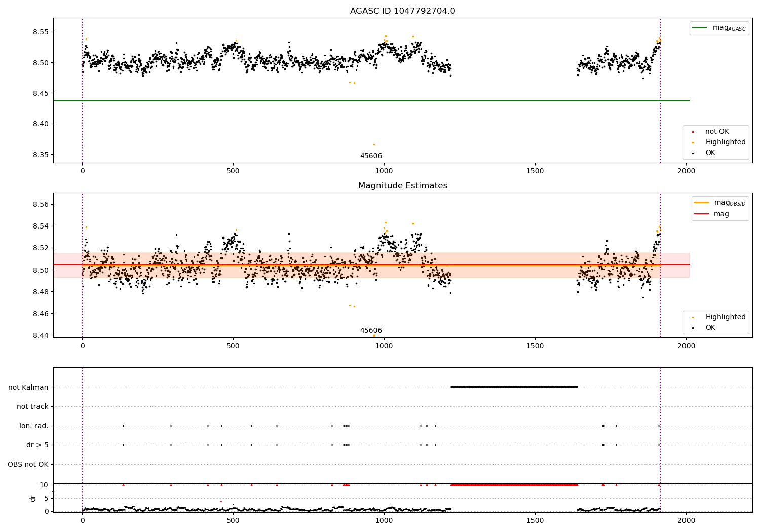Image resolution: width=760 pixels, height=532 pixels.
Task: Click the 1500 x-axis tick in bottom plot
Action: point(535,520)
